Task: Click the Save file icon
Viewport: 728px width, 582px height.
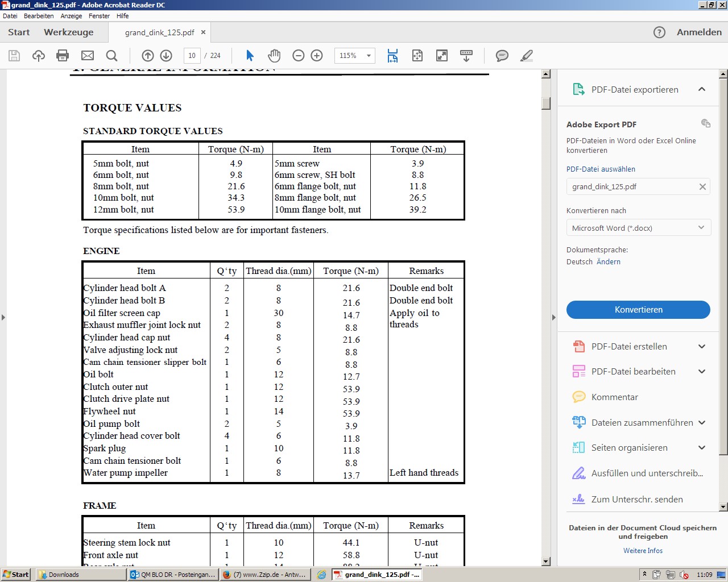Action: pos(14,56)
